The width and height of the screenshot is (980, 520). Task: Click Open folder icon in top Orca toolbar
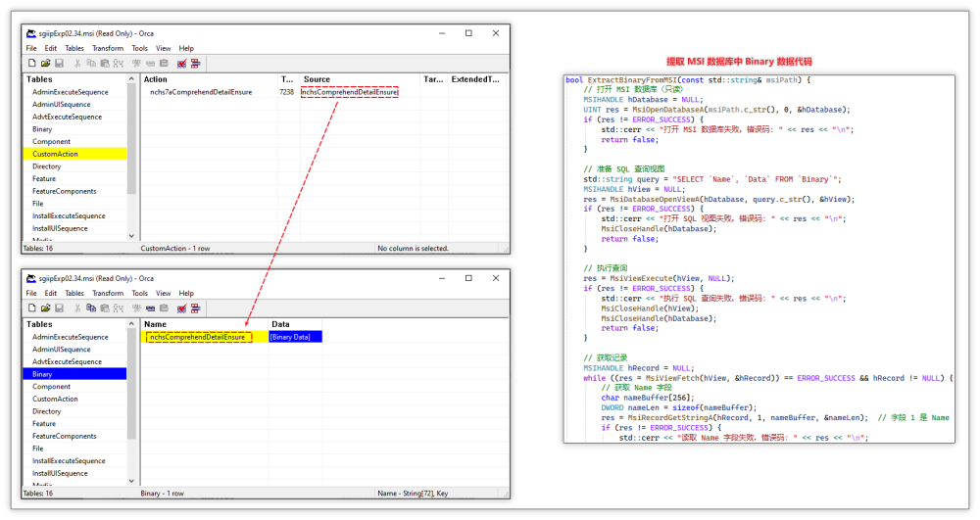click(45, 63)
